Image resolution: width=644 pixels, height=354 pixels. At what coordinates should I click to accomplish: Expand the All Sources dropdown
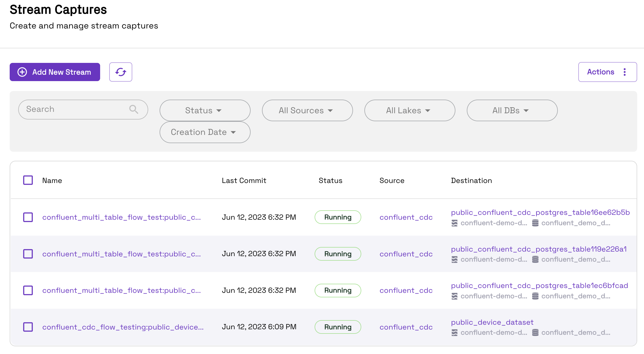click(x=307, y=110)
